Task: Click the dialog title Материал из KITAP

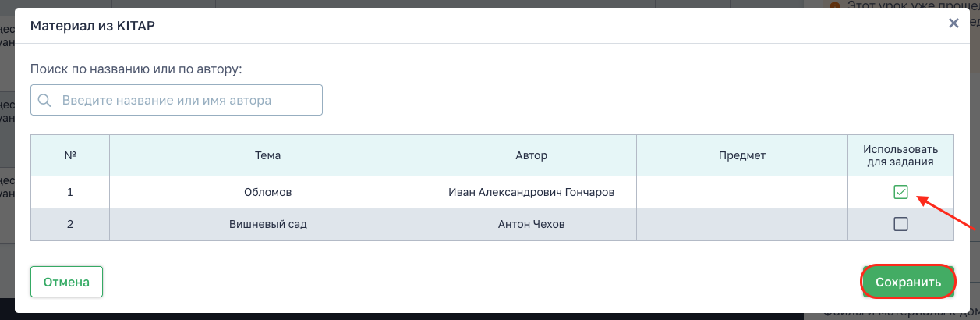Action: [x=92, y=26]
